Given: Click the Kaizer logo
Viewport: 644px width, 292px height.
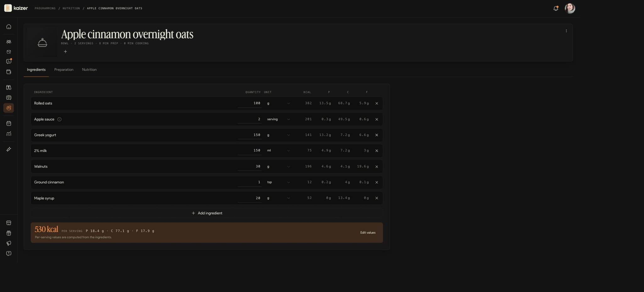Looking at the screenshot, I should point(16,8).
